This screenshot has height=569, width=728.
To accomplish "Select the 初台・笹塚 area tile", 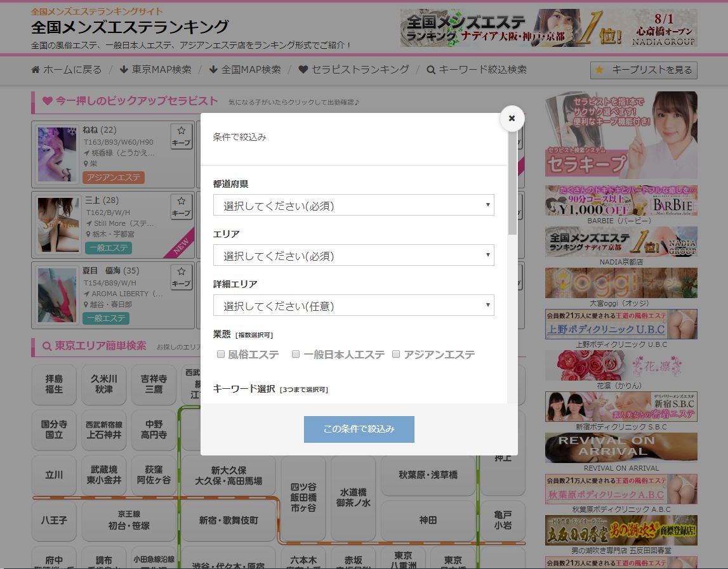I will [x=129, y=520].
